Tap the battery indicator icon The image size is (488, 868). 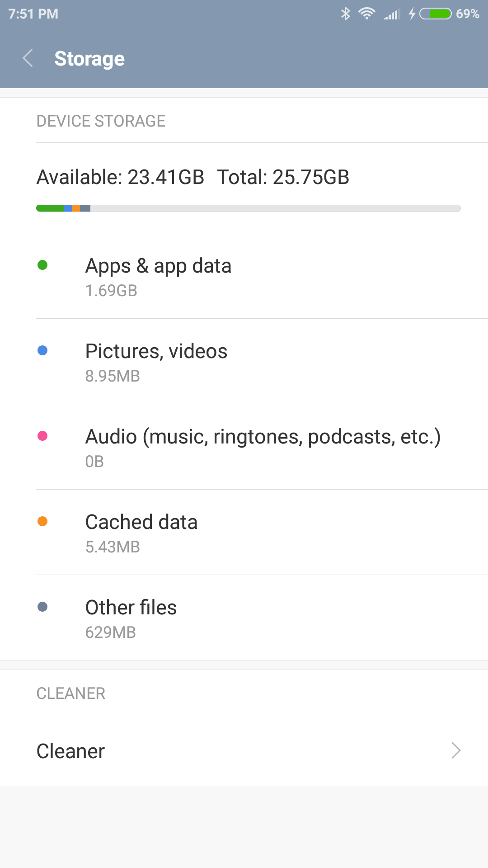coord(436,14)
